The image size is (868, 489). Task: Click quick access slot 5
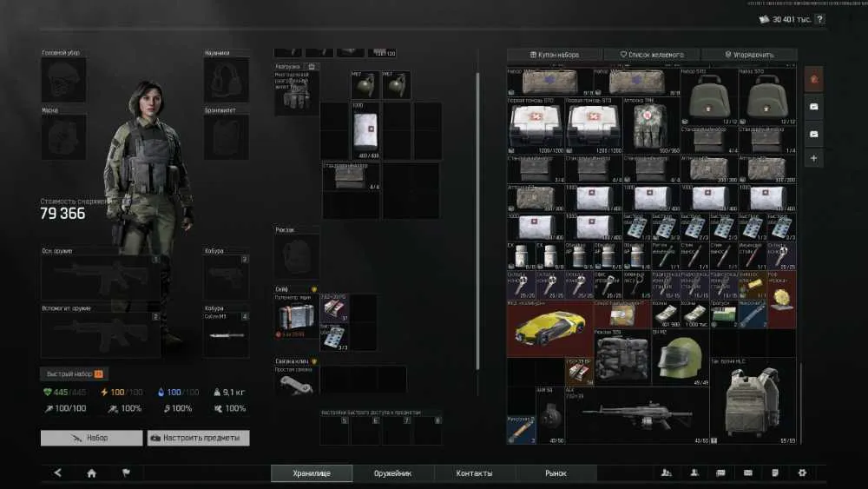(x=334, y=430)
